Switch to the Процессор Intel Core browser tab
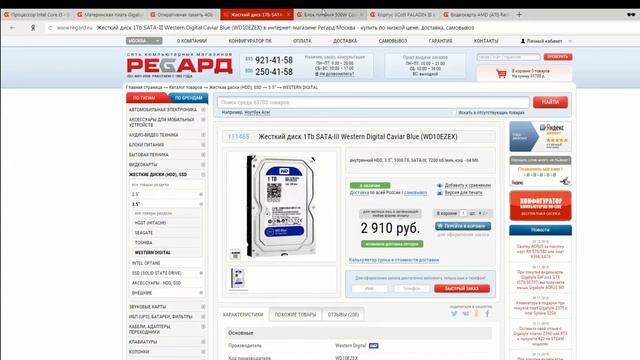640x360 pixels. 37,15
